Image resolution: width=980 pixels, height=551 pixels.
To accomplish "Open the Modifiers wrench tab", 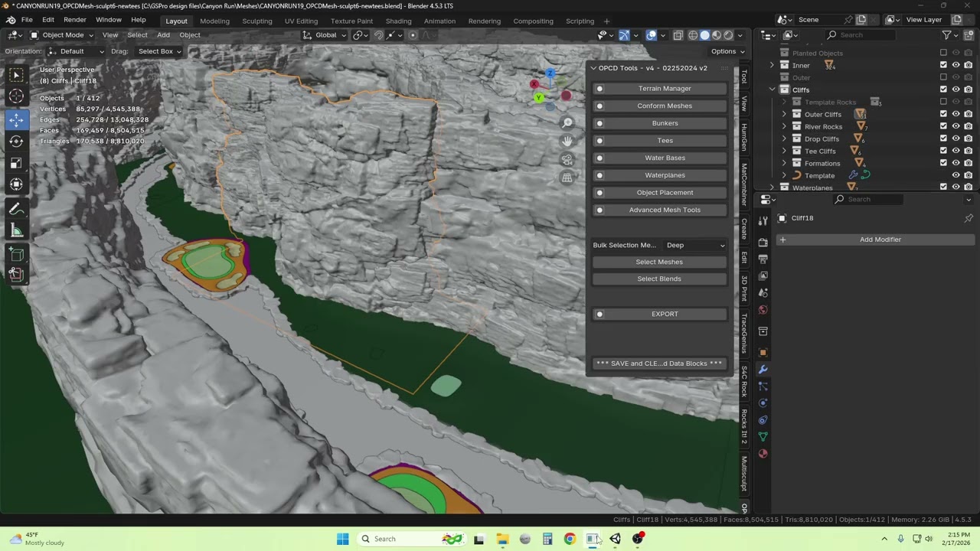I will [x=763, y=370].
